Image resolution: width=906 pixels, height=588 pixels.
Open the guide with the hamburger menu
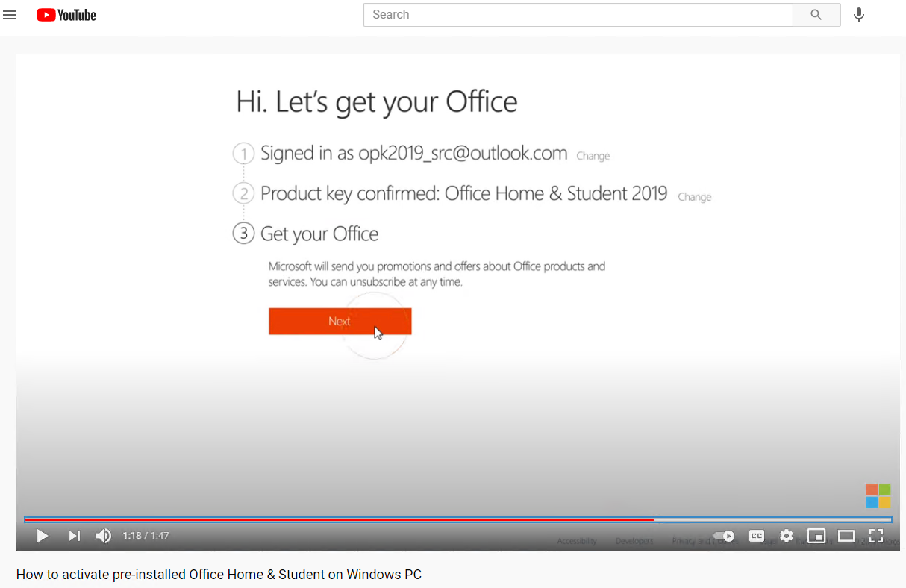click(x=10, y=15)
